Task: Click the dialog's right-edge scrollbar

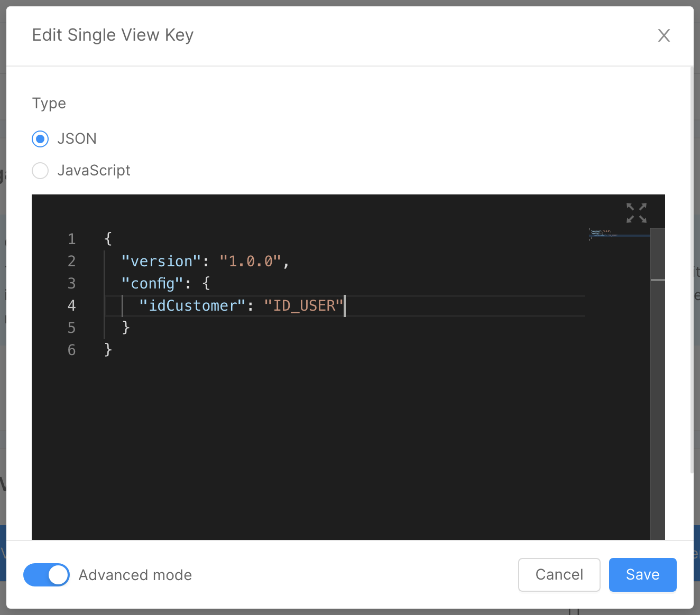Action: click(x=692, y=269)
